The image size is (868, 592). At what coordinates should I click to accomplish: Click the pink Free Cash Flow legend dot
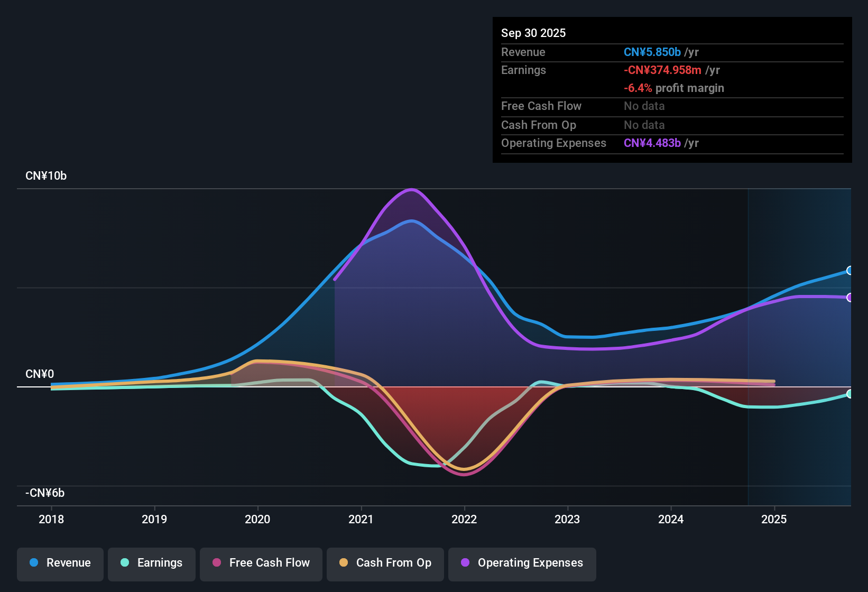click(217, 563)
